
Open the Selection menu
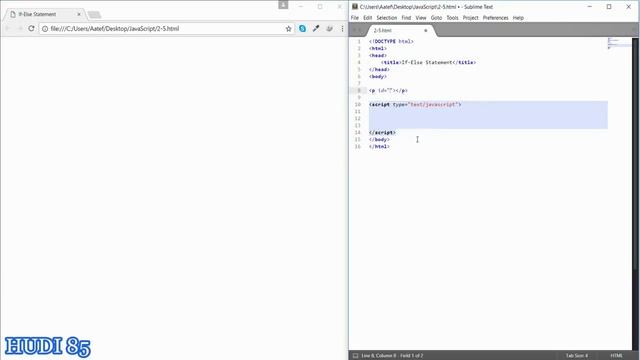[387, 18]
